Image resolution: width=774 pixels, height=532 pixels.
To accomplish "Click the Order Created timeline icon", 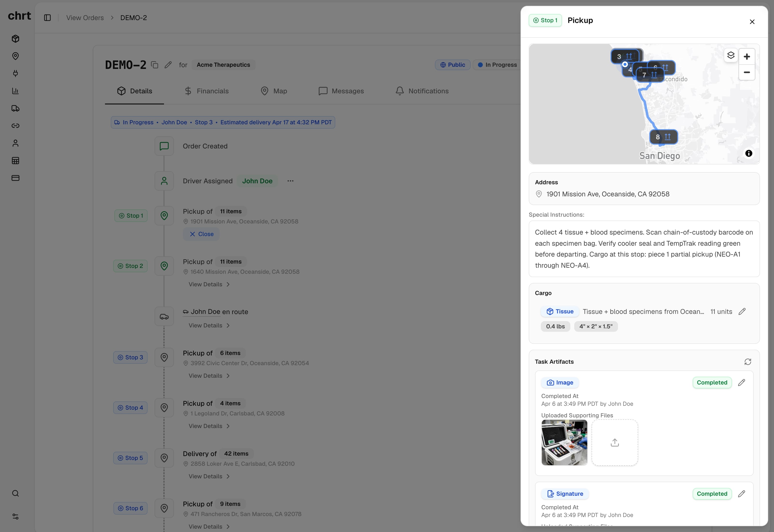I will [164, 146].
